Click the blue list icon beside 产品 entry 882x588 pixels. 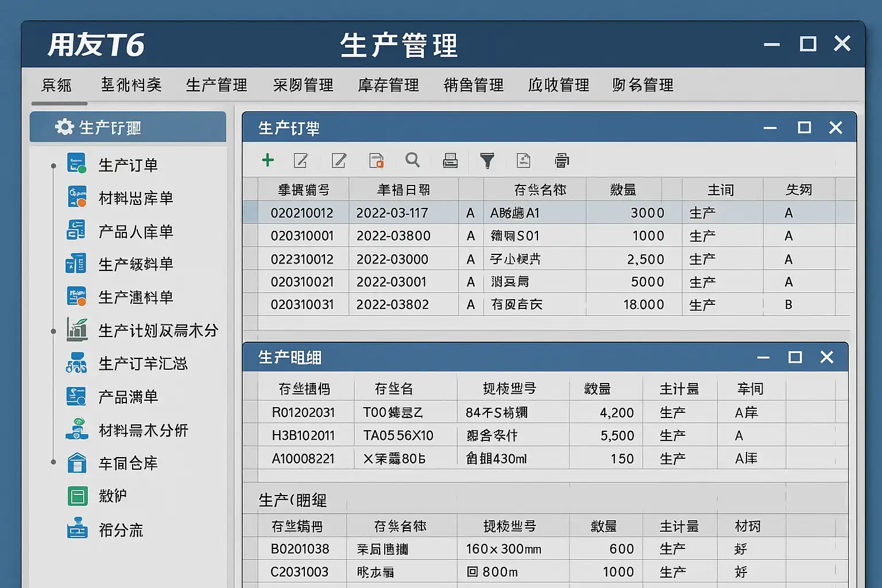(x=76, y=396)
